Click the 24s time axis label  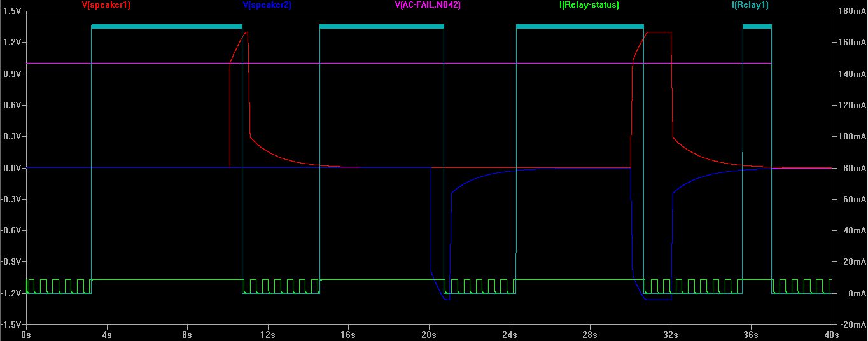coord(509,335)
